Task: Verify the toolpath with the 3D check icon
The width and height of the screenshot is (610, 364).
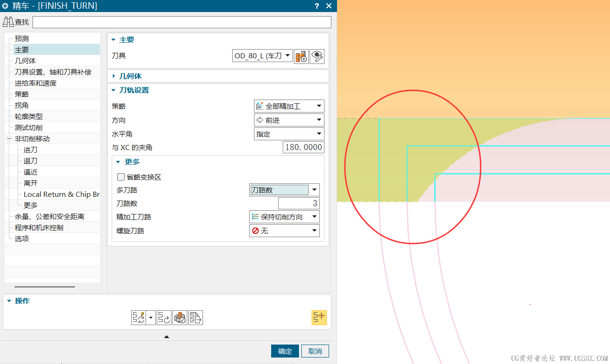Action: 179,317
